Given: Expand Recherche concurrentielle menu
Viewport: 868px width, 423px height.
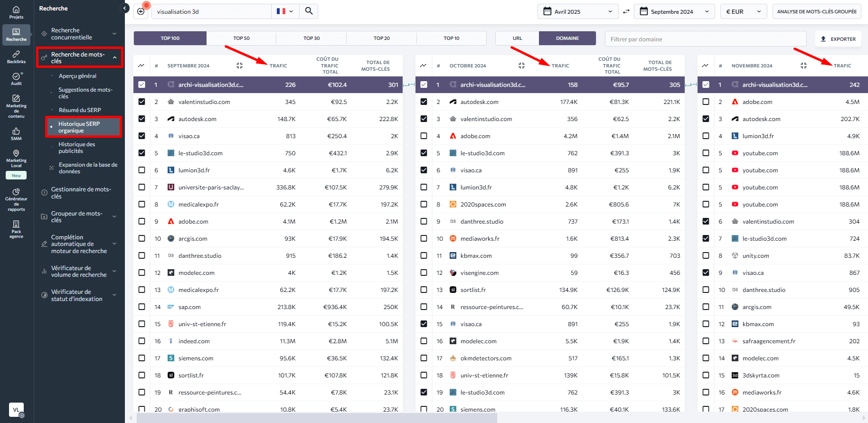Looking at the screenshot, I should (114, 34).
